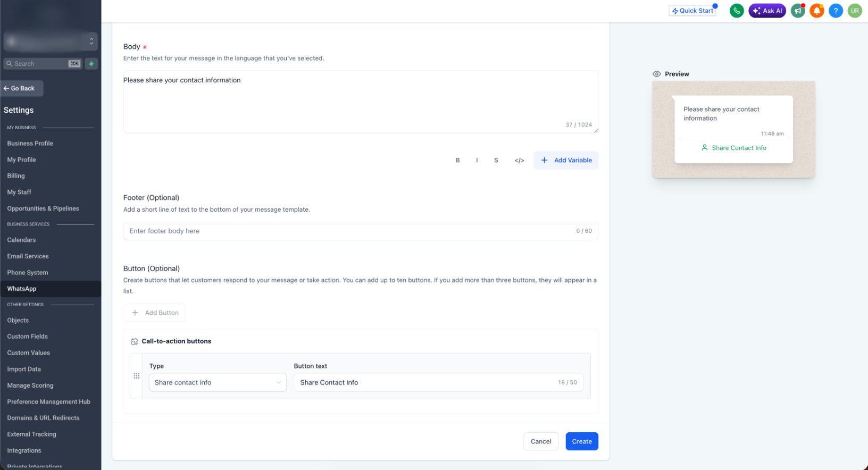Open My Staff settings
The height and width of the screenshot is (470, 868).
[19, 192]
